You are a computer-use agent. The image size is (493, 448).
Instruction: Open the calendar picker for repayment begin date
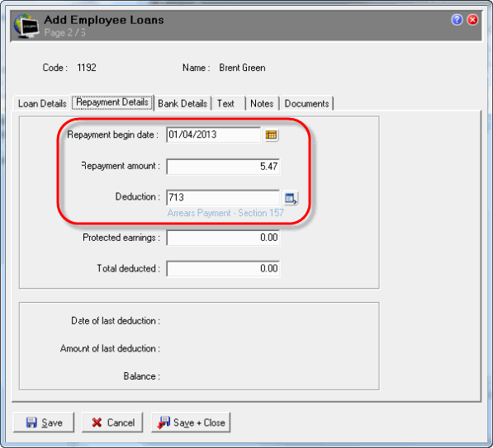click(272, 135)
